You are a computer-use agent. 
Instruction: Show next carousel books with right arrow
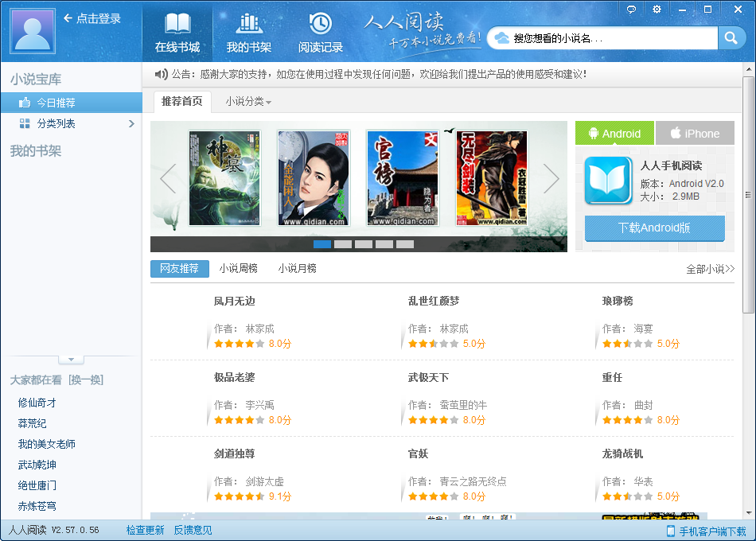coord(551,178)
